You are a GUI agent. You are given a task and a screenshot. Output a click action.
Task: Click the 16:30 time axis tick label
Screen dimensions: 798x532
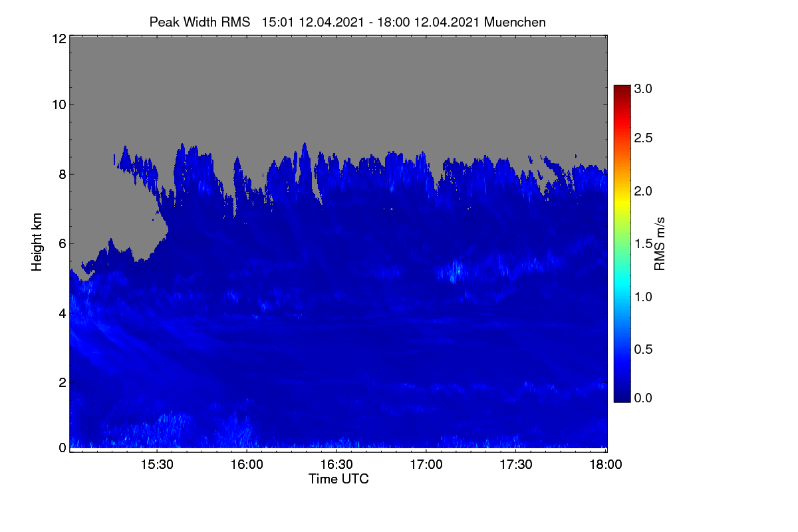pos(336,465)
